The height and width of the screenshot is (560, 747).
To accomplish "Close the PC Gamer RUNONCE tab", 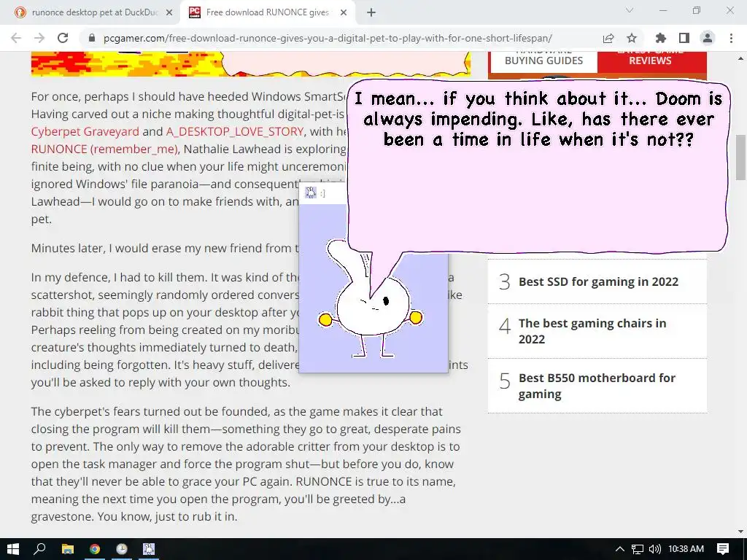I will point(344,13).
